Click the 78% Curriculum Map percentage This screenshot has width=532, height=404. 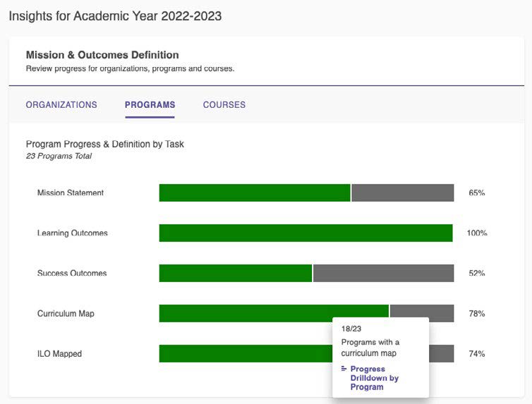[477, 314]
